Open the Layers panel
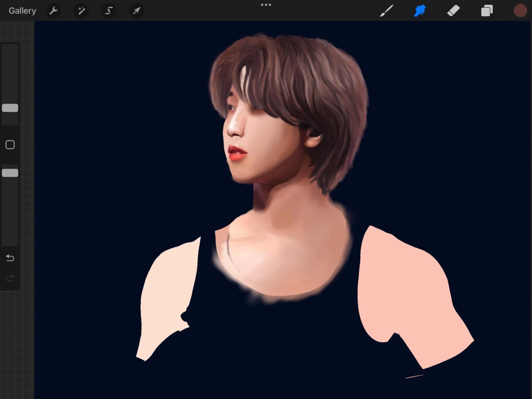532x399 pixels. 487,10
